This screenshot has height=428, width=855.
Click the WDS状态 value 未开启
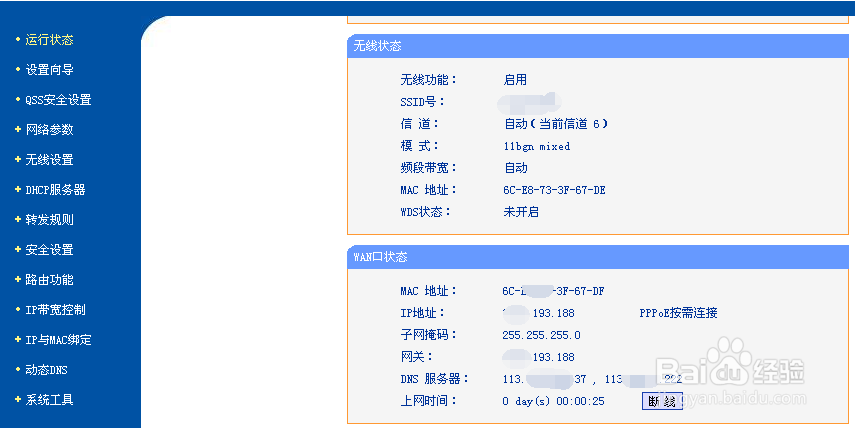(521, 212)
